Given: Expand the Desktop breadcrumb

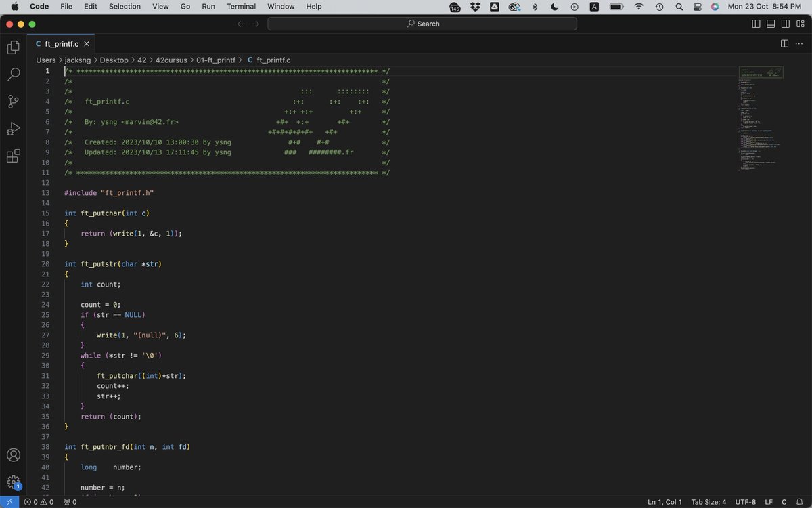Looking at the screenshot, I should click(x=114, y=60).
